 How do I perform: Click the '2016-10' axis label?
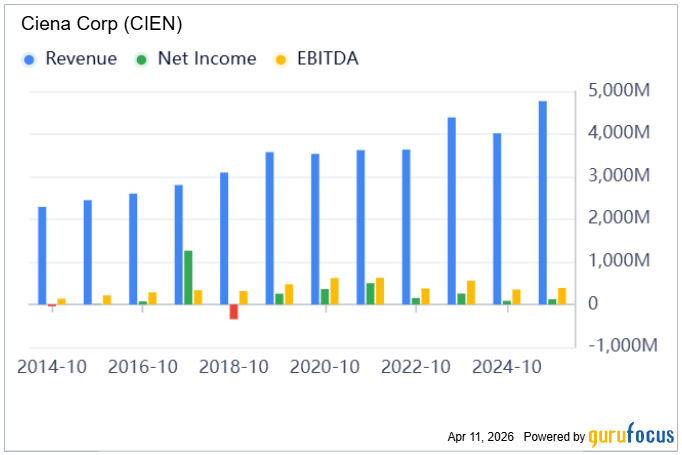point(143,367)
